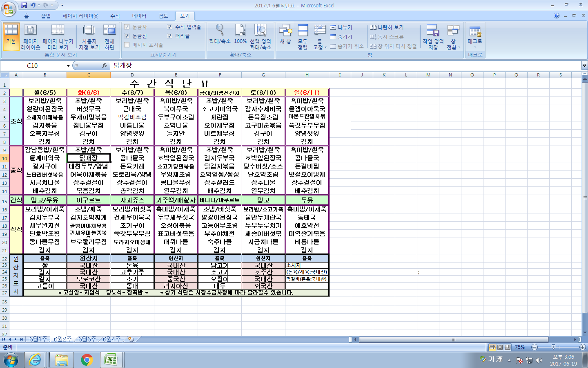Switch to 전체 화면 view

click(109, 37)
